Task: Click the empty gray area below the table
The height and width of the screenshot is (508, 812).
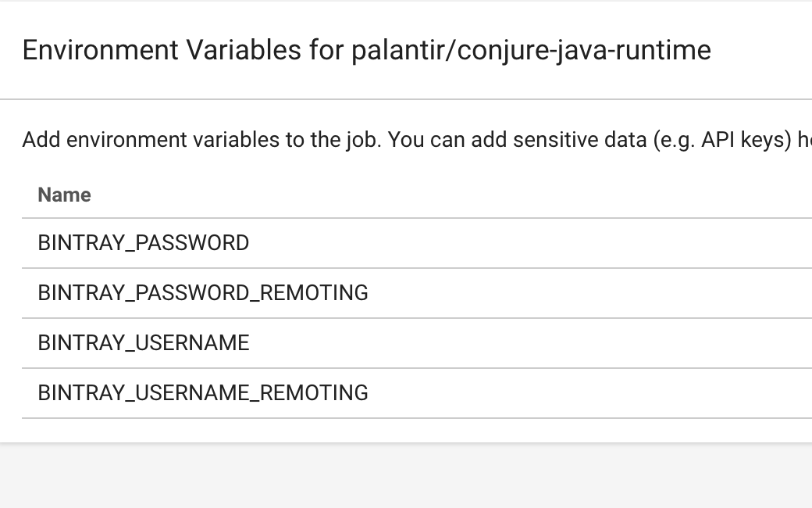Action: 406,475
